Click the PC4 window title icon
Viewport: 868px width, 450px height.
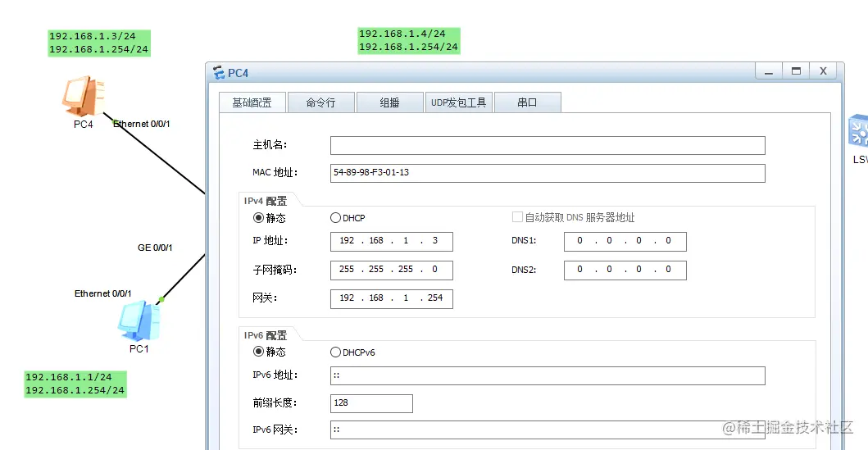coord(219,72)
